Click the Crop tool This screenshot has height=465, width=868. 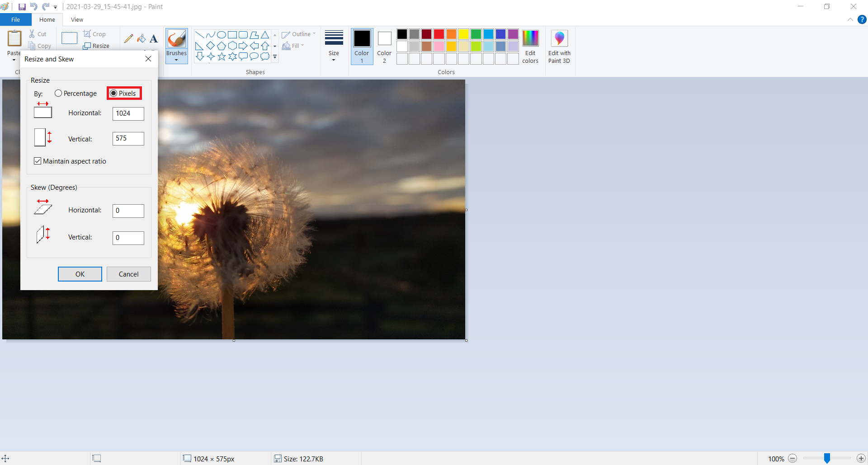click(94, 34)
